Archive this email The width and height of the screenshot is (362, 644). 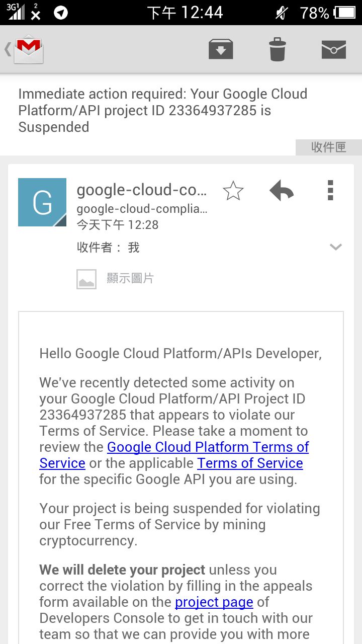[x=221, y=49]
